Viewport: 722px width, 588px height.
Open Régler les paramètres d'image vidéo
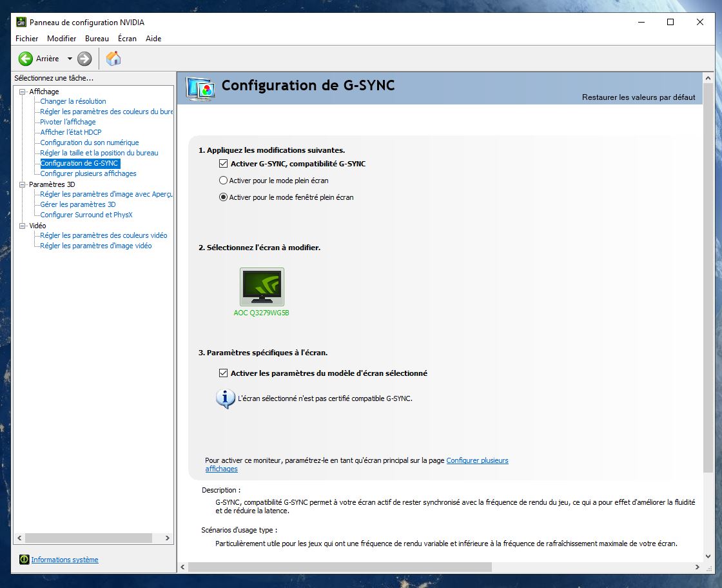96,246
